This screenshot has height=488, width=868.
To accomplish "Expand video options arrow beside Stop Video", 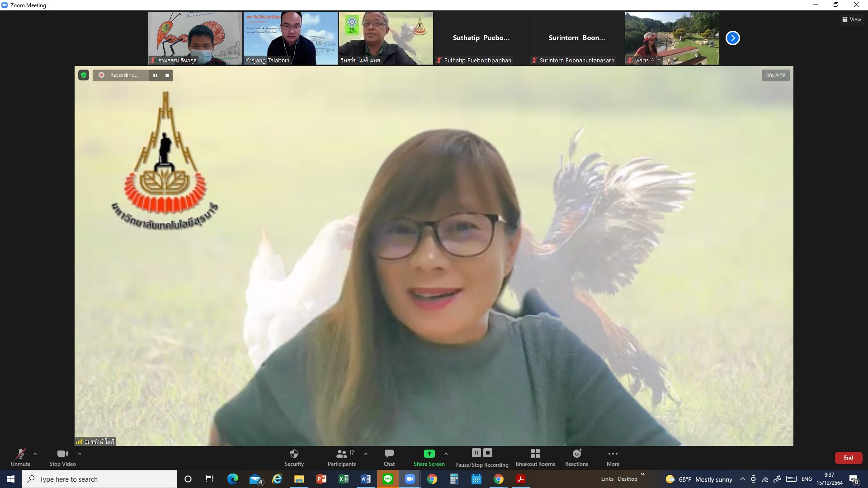I will point(80,454).
